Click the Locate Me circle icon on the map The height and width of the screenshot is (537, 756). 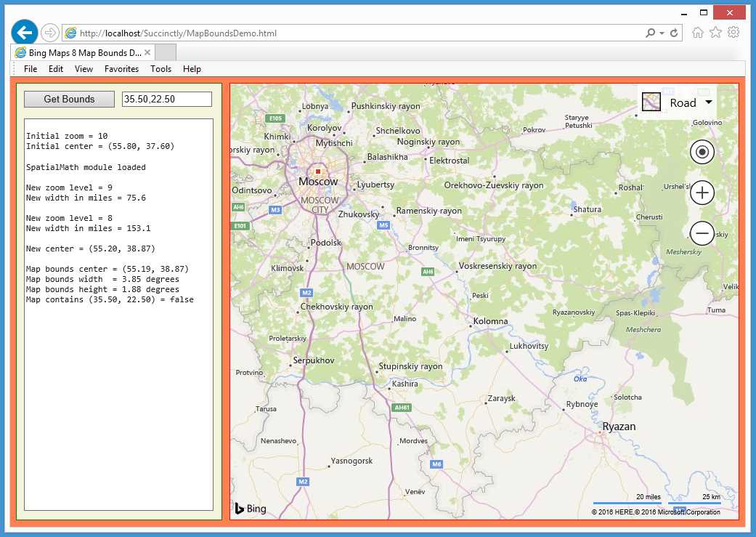coord(701,153)
